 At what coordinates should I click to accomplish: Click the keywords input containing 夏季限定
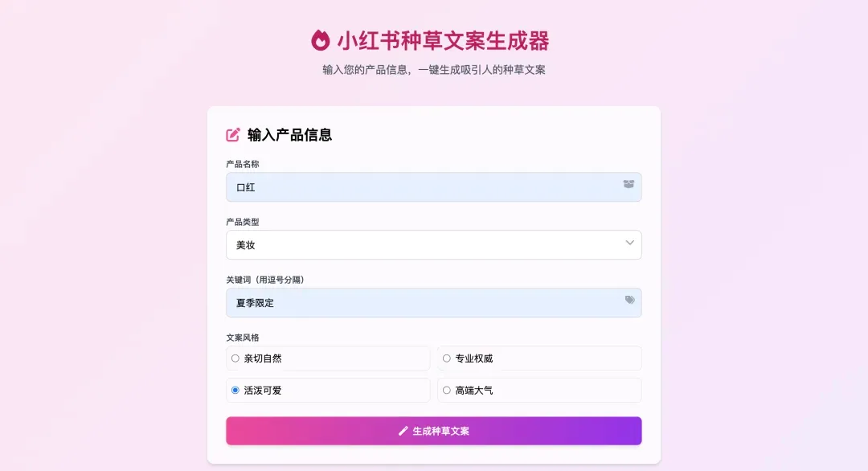tap(433, 303)
